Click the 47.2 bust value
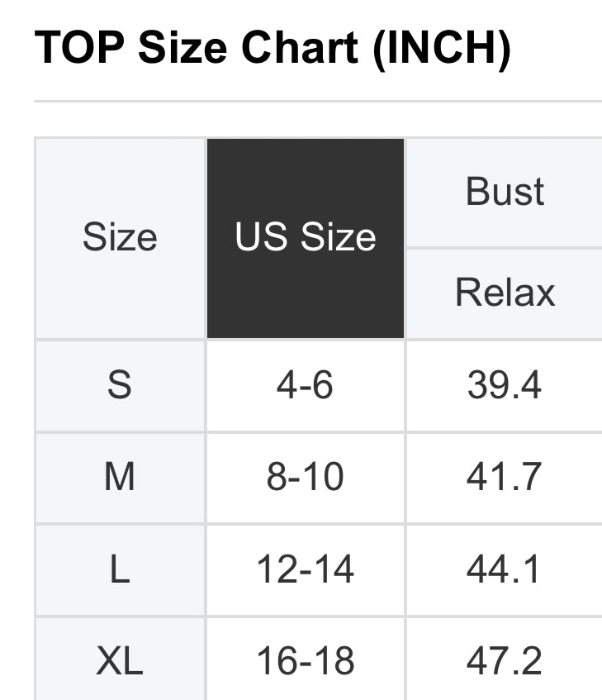 pyautogui.click(x=505, y=661)
